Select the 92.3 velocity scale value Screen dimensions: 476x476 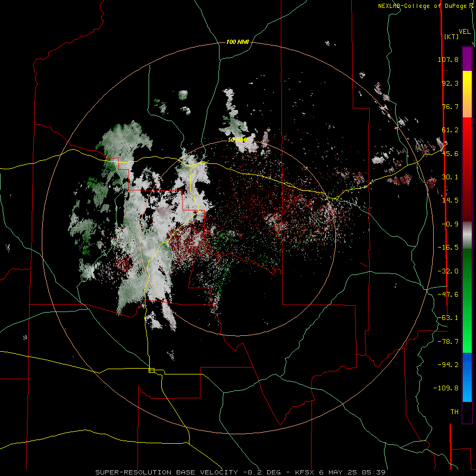coord(450,83)
